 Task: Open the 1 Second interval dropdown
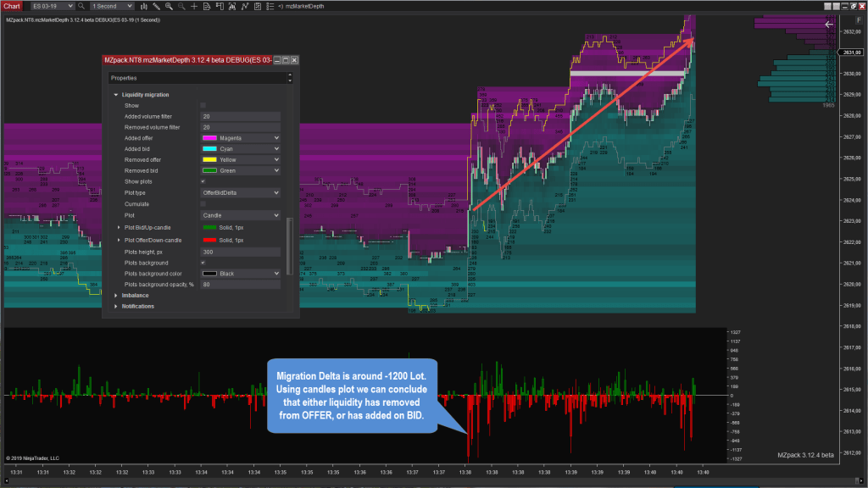point(112,6)
